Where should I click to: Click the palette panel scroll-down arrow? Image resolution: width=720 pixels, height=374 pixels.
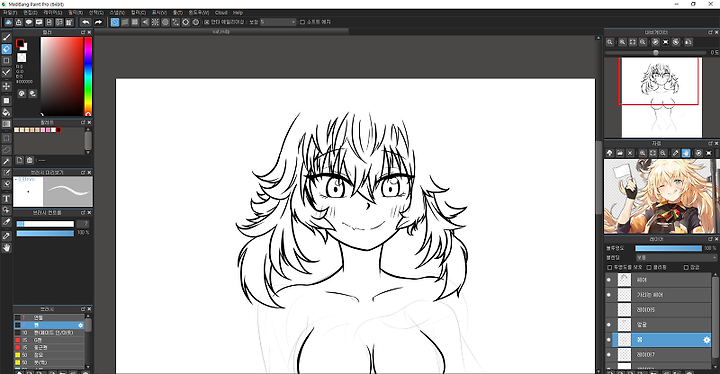88,152
